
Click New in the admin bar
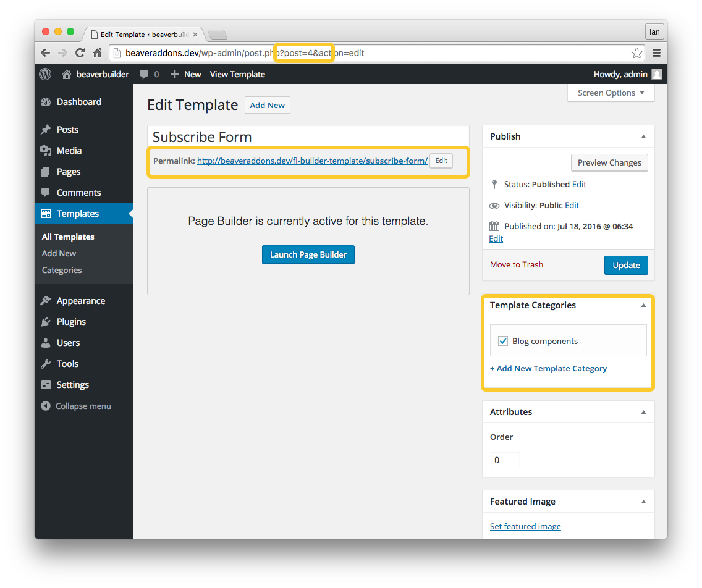(186, 74)
